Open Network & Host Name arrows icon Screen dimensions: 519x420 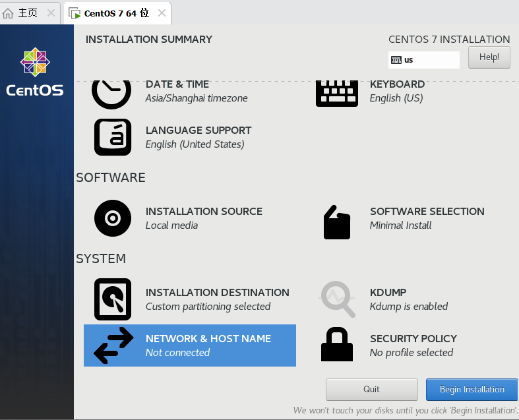[113, 345]
